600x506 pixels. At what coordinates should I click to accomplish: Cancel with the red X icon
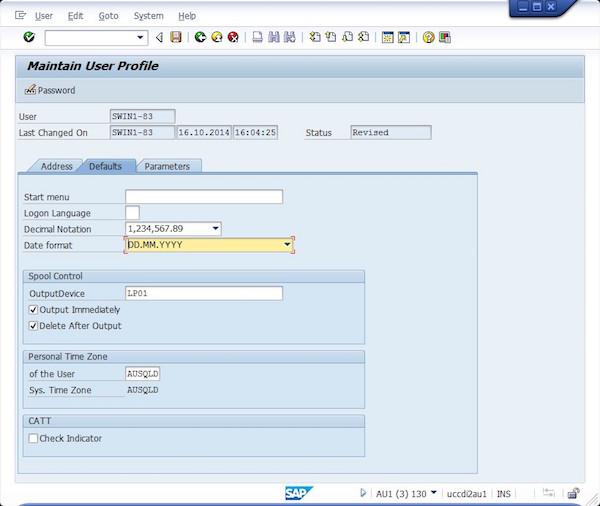tap(233, 37)
